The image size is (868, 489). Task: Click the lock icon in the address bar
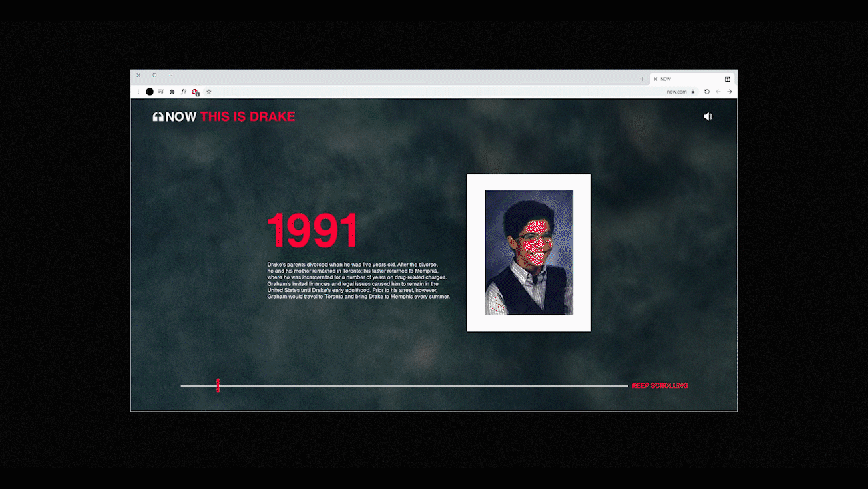pos(693,92)
